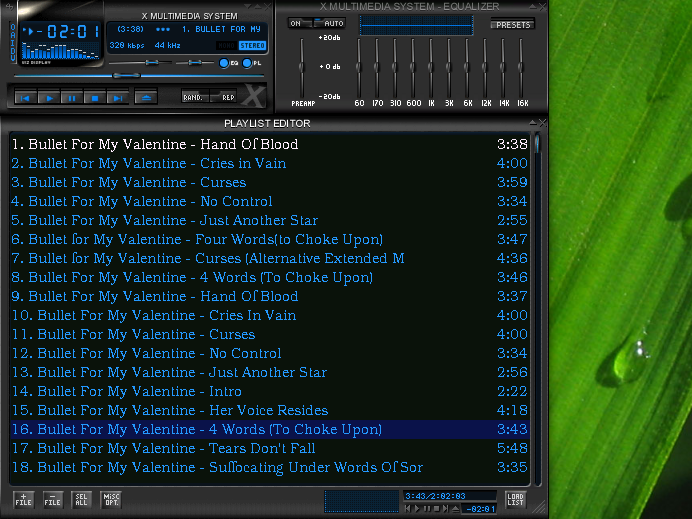
Task: Click the I file info letter in clutterbar
Action: pos(13,42)
